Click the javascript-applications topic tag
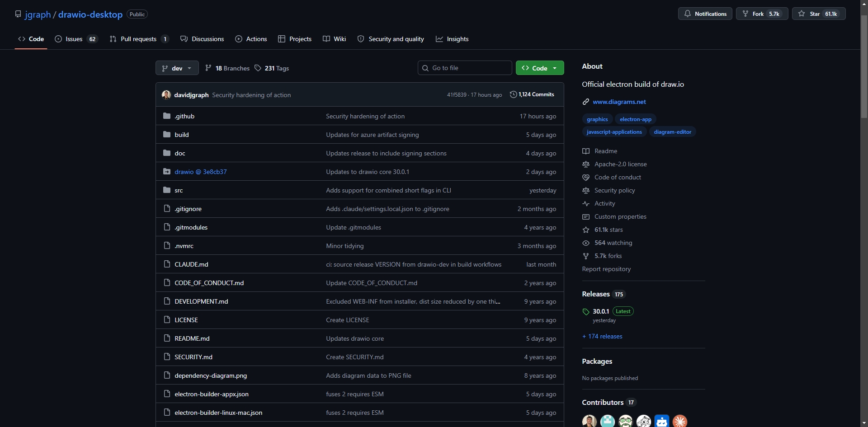868x427 pixels. (614, 132)
